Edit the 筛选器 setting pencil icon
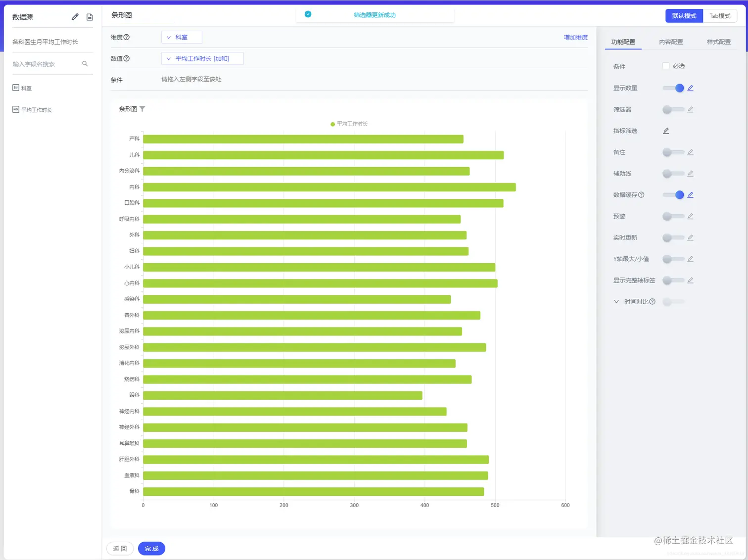748x560 pixels. point(691,109)
